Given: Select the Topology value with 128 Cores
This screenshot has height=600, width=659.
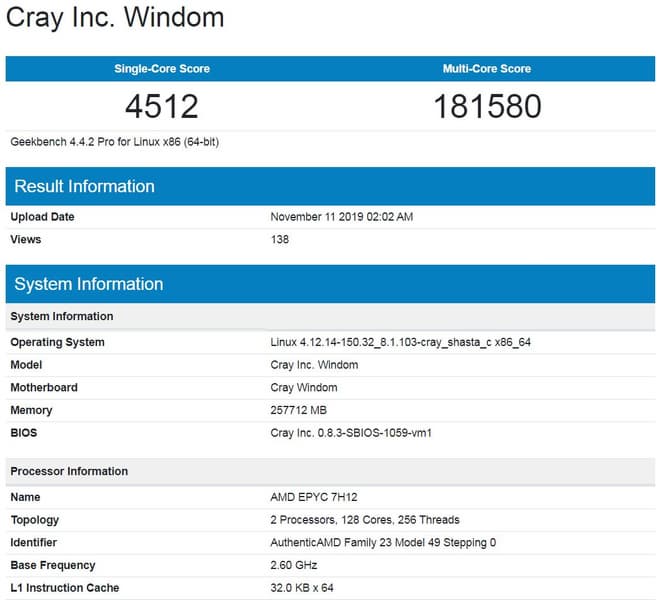Looking at the screenshot, I should [x=365, y=520].
